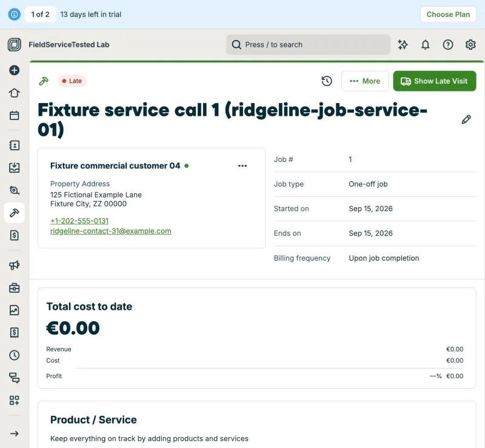
Task: Open Clients contact book icon
Action: (14, 145)
